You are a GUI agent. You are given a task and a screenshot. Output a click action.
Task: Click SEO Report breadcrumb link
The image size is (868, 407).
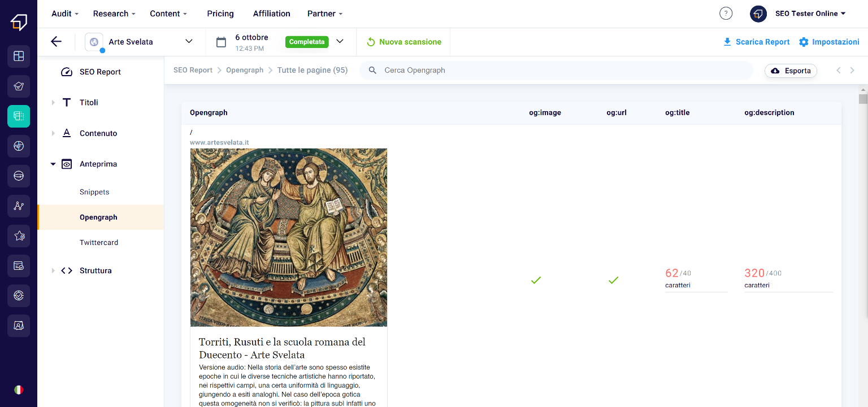pyautogui.click(x=193, y=70)
